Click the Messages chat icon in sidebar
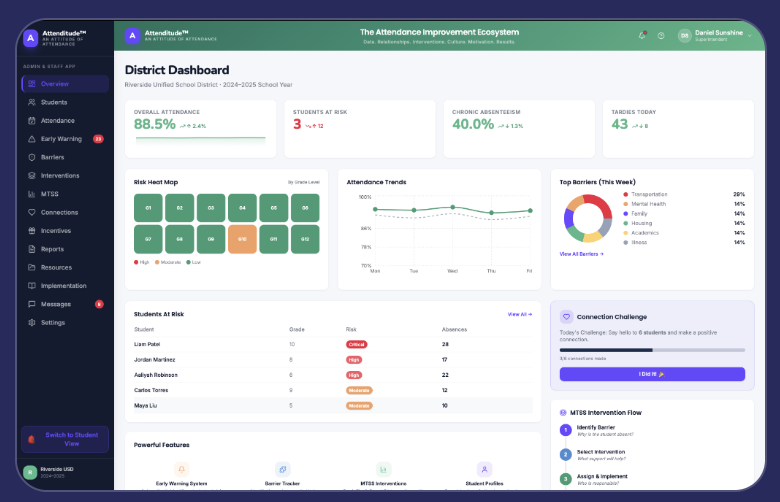780x502 pixels. pos(32,304)
